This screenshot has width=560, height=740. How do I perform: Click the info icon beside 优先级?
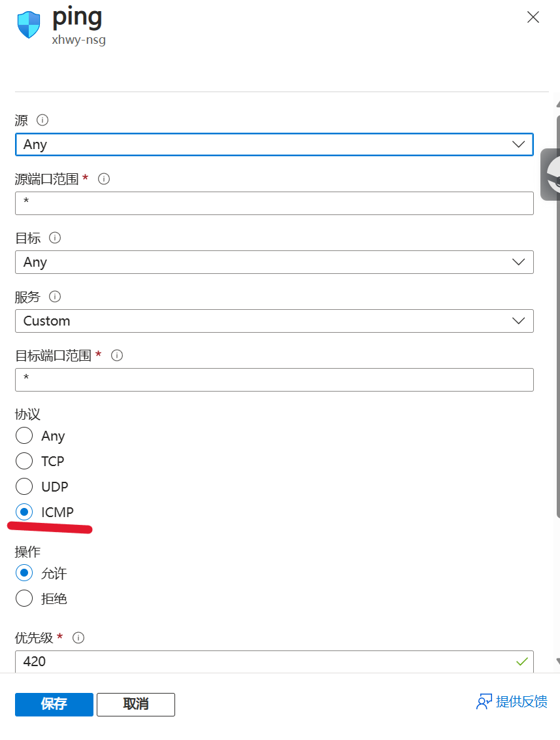(x=78, y=637)
